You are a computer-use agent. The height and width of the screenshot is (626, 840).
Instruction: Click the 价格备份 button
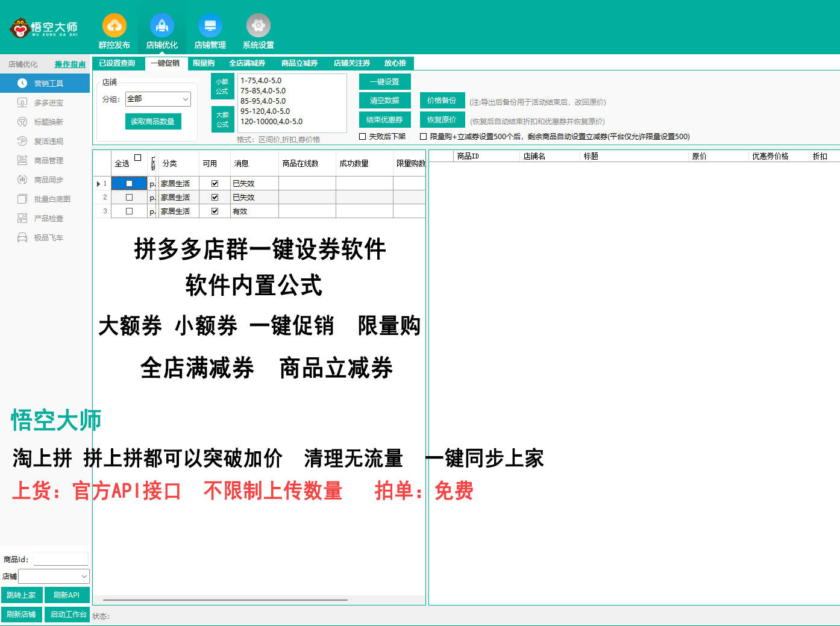click(x=442, y=101)
